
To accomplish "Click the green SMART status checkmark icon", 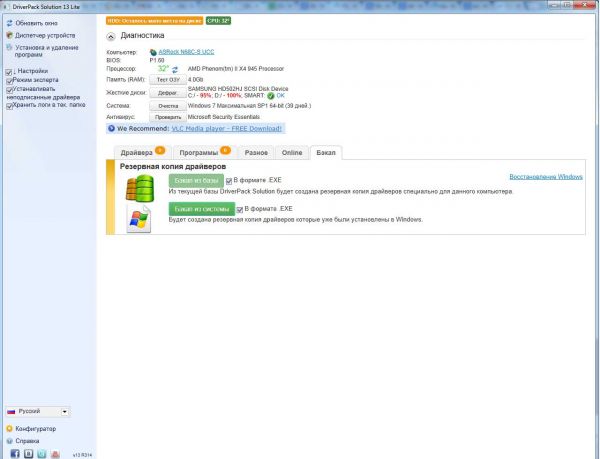I will (271, 96).
